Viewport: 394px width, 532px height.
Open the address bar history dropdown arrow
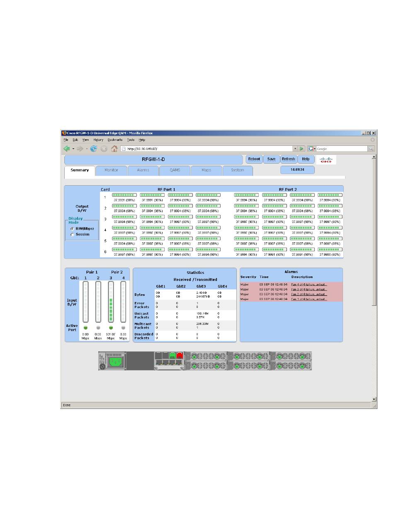point(295,149)
